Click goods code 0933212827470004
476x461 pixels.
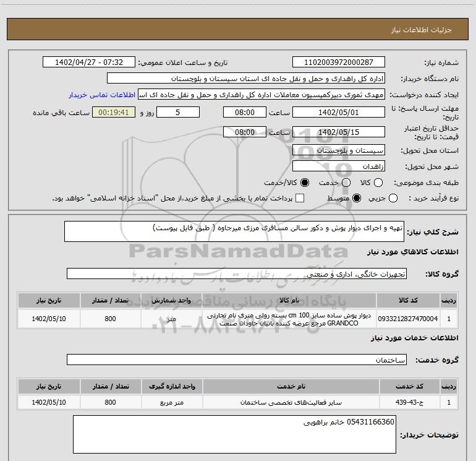408,319
